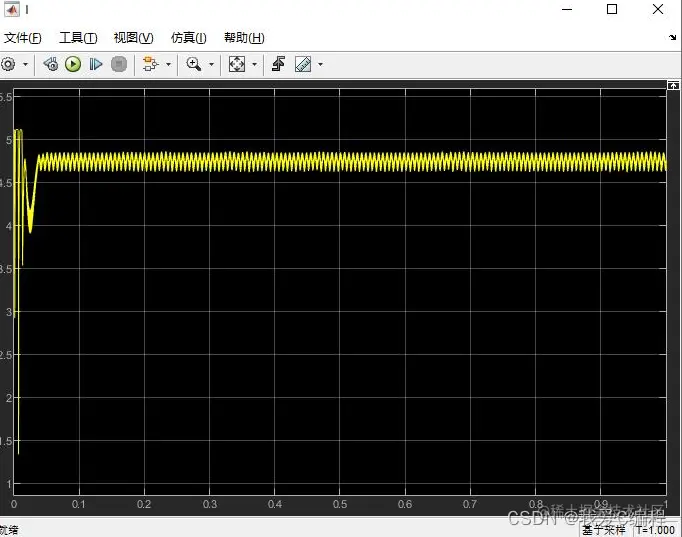The width and height of the screenshot is (682, 537).
Task: Click the scale axes limits icon
Action: point(237,64)
